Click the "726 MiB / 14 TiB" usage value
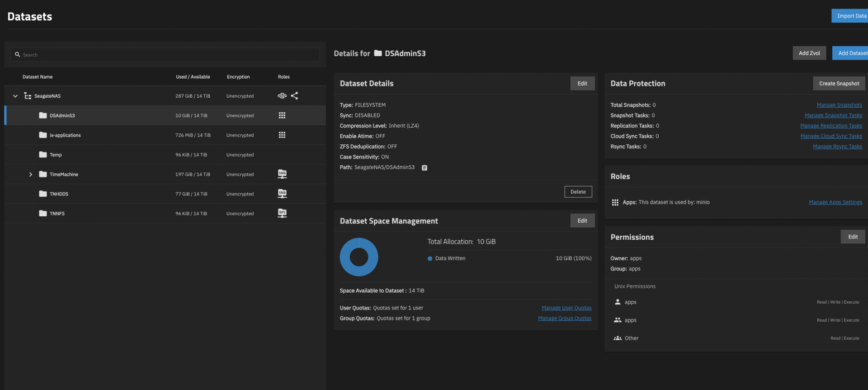 click(x=193, y=135)
